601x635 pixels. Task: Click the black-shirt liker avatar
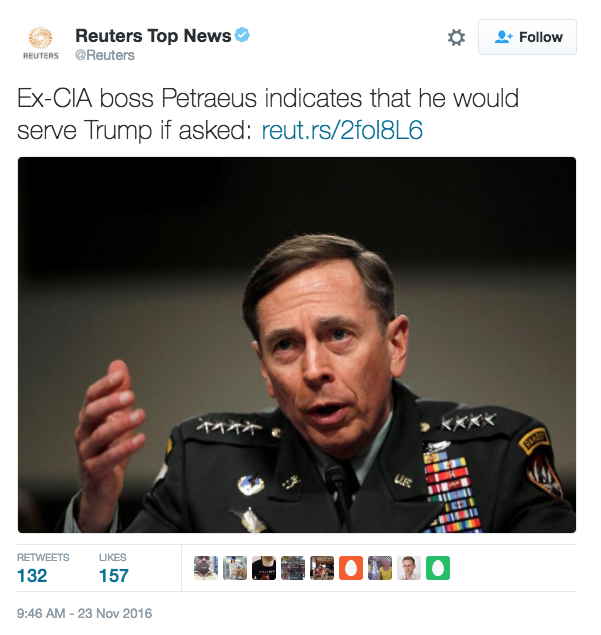coord(264,568)
